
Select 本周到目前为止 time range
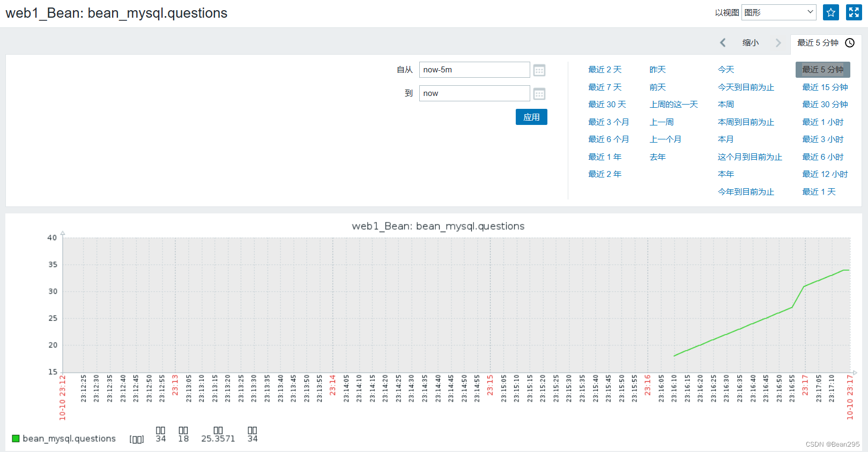[x=746, y=122]
